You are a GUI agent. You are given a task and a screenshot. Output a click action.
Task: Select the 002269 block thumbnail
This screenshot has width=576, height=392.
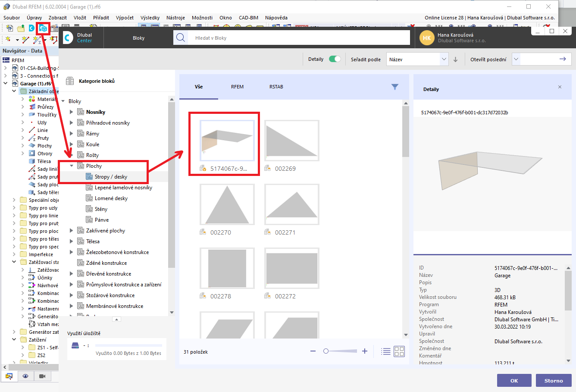pos(291,140)
